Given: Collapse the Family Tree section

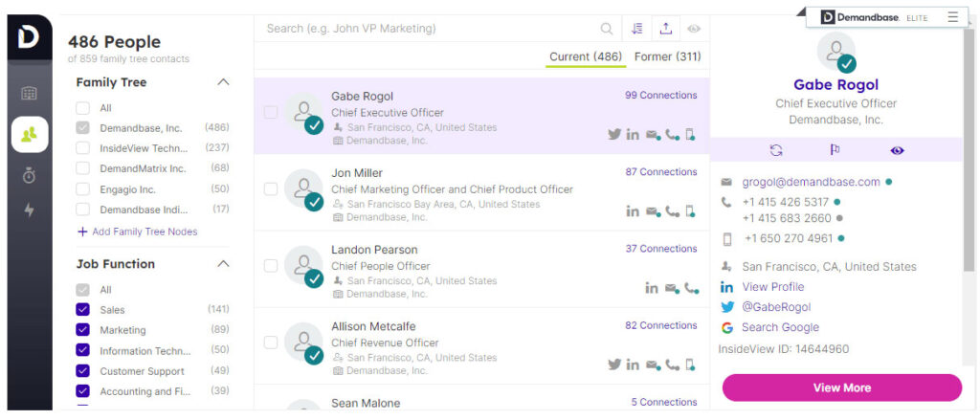Looking at the screenshot, I should [224, 82].
